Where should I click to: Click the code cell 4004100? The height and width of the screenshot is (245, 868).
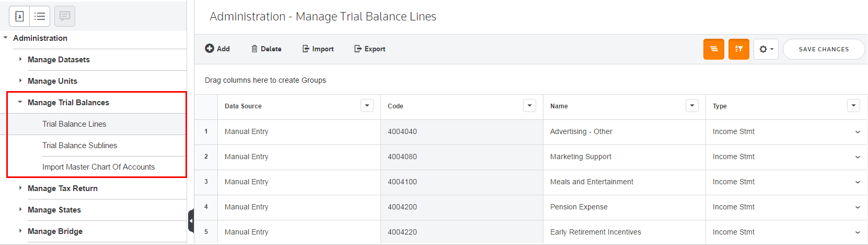tap(402, 182)
